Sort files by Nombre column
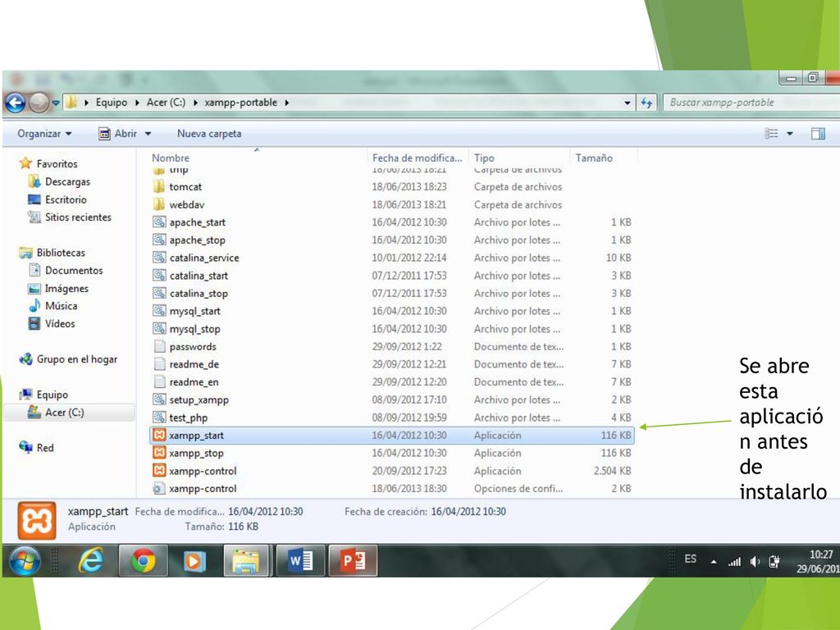The image size is (840, 630). 171,158
